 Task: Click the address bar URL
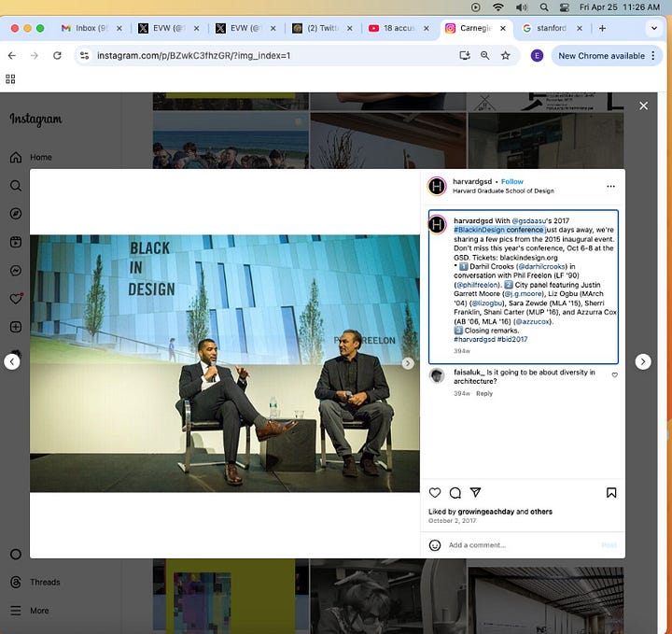click(193, 56)
